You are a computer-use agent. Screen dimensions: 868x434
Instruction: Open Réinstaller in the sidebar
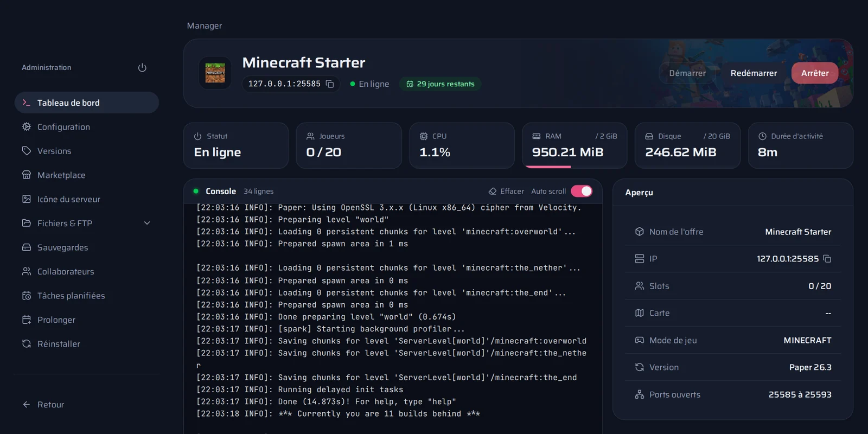(x=87, y=344)
